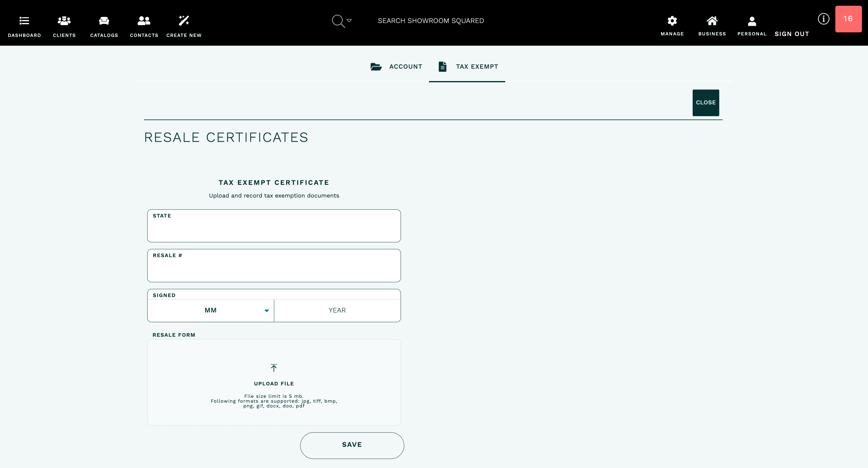Open the red 16 notifications badge
The image size is (868, 468).
(x=848, y=19)
